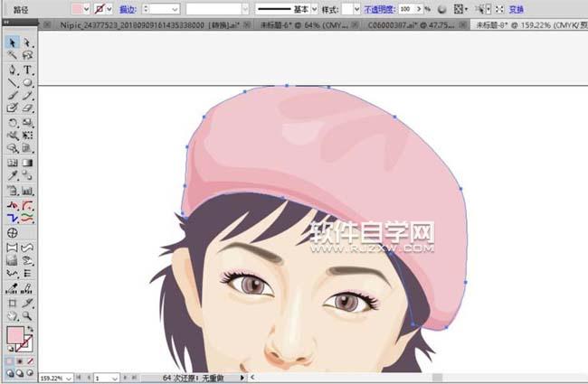The width and height of the screenshot is (588, 384).
Task: Open control bar fill color dropdown
Action: click(x=87, y=9)
